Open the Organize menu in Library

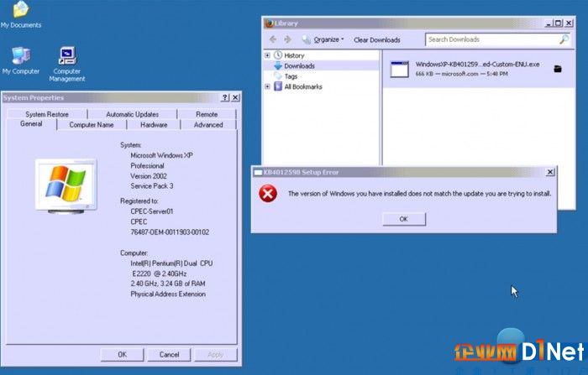click(323, 39)
